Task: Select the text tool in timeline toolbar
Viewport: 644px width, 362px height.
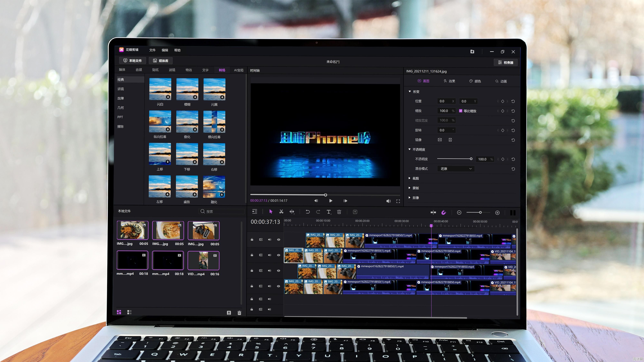Action: point(329,212)
